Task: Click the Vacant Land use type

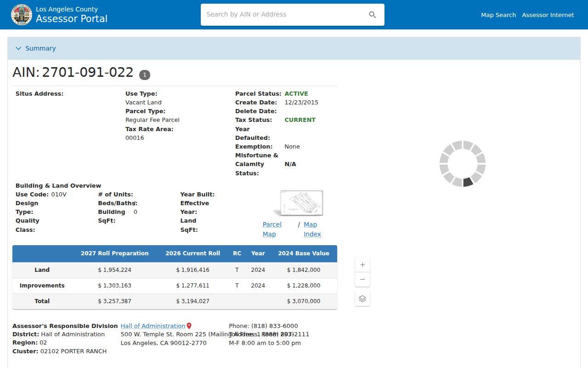Action: coord(143,103)
